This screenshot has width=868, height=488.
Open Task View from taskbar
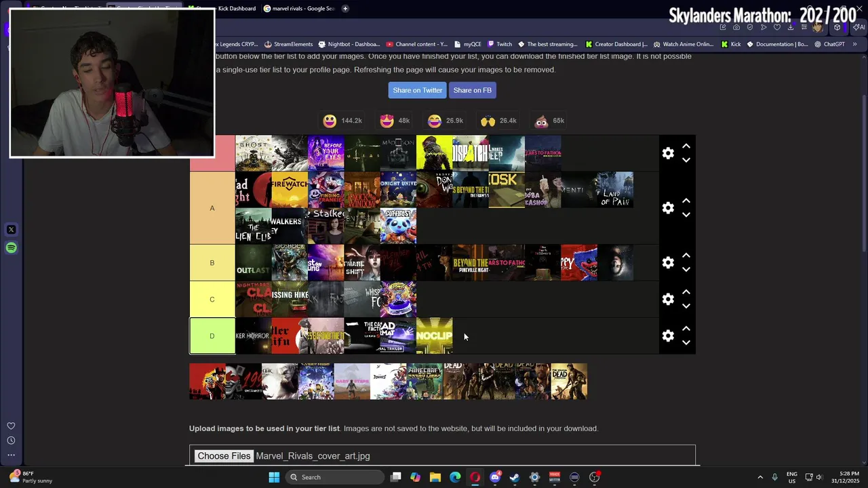[x=396, y=477]
